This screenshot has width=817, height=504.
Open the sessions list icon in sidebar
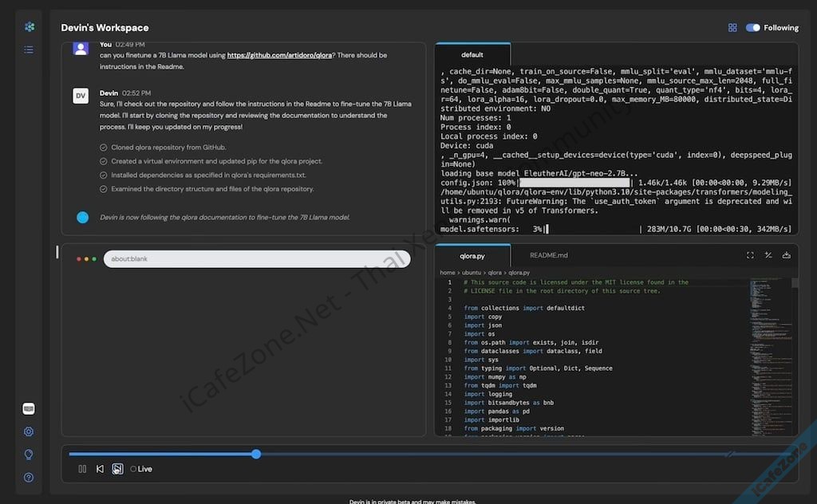[29, 49]
